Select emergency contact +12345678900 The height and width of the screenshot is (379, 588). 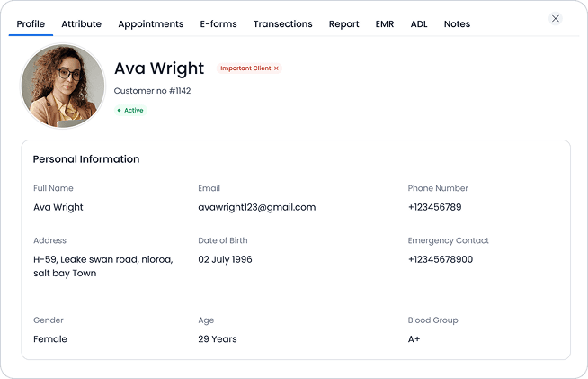(x=441, y=259)
